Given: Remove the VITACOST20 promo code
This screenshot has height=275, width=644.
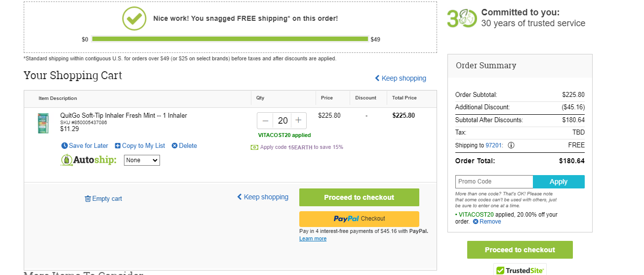Looking at the screenshot, I should 487,222.
